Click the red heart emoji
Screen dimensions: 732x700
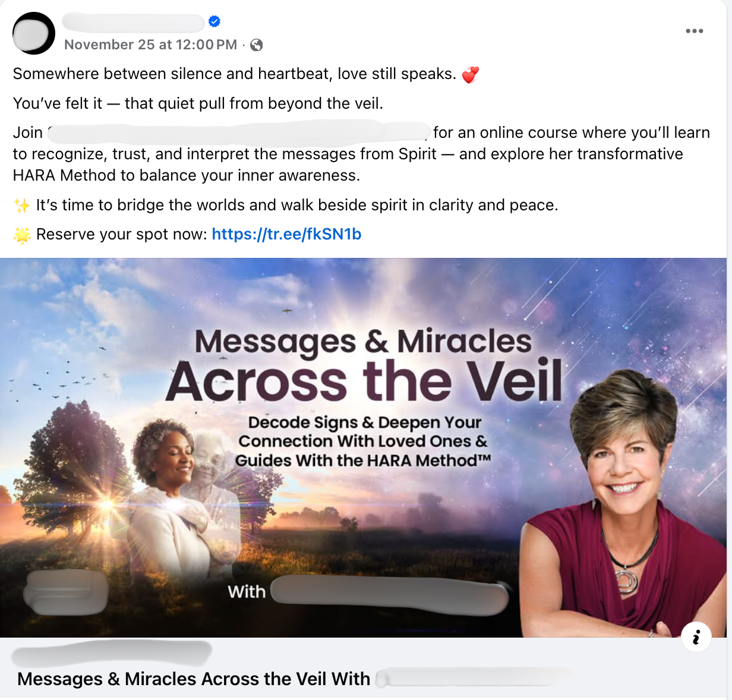tap(471, 75)
